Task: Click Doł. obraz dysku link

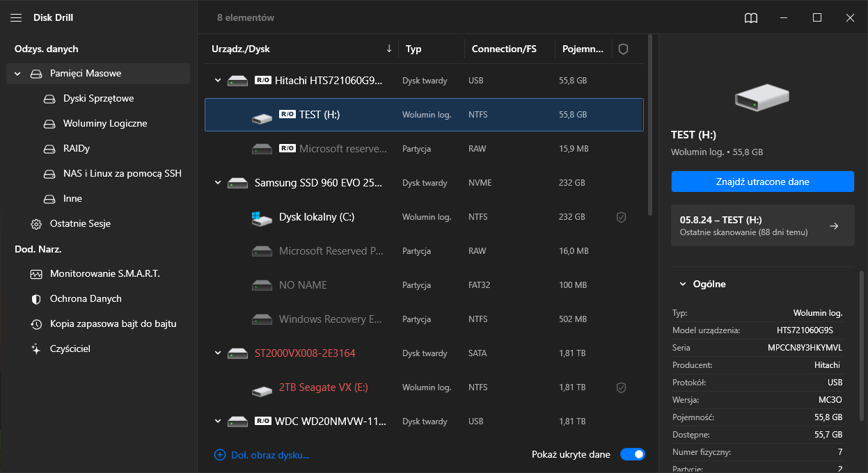Action: [270, 455]
